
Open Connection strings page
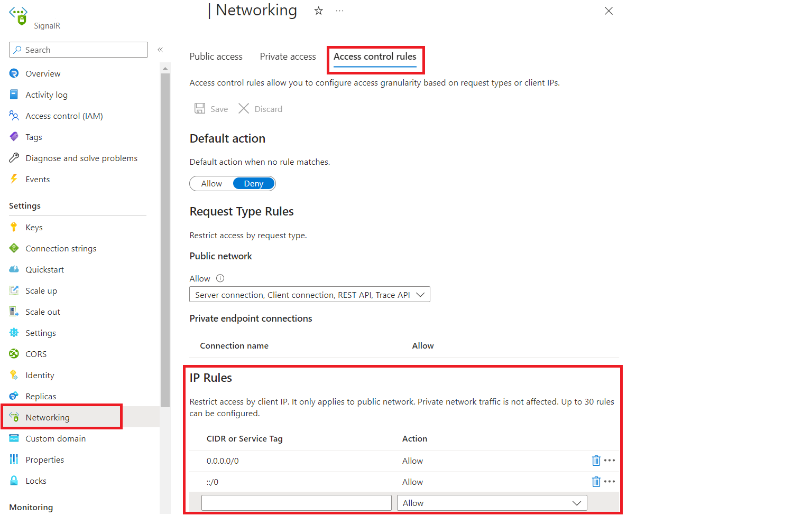click(x=61, y=248)
